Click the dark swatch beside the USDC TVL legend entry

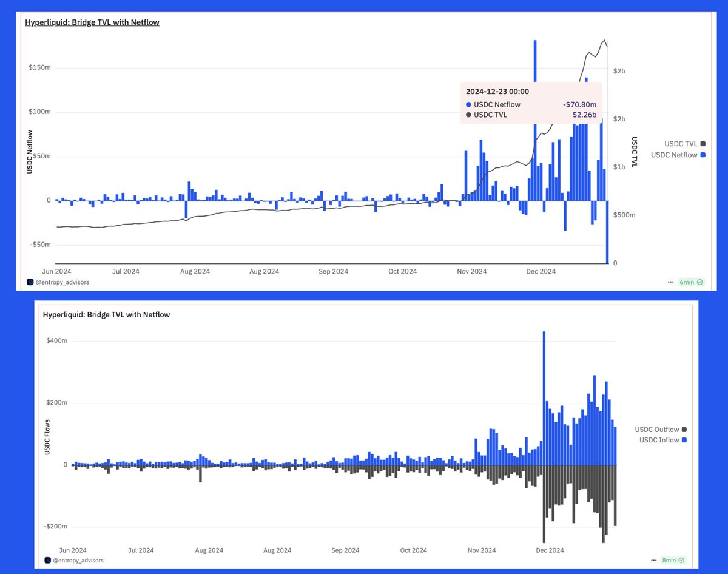point(703,144)
